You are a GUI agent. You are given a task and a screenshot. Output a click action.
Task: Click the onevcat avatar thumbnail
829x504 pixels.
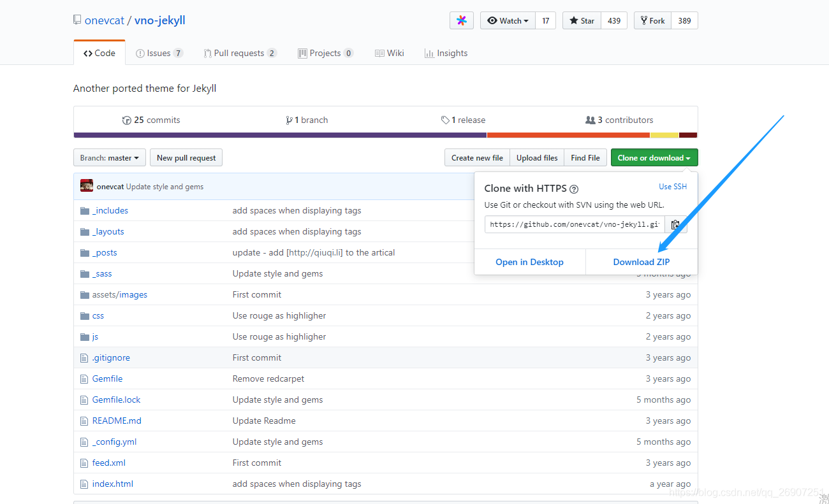pyautogui.click(x=87, y=186)
